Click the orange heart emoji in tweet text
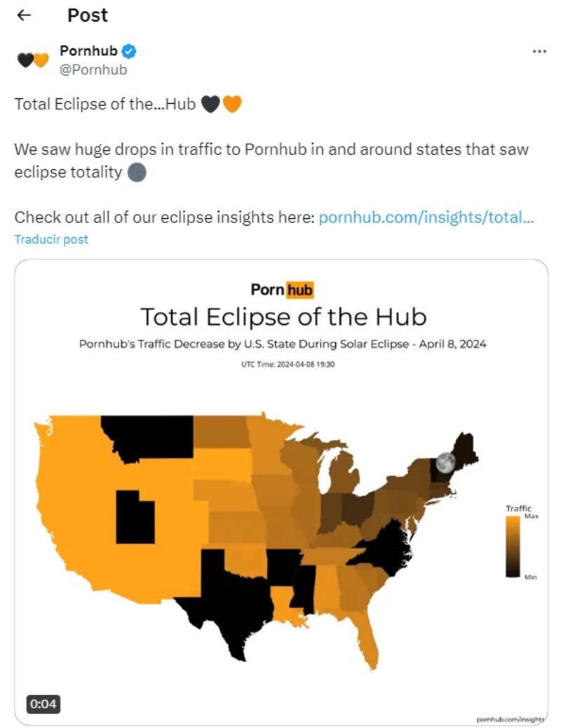Image resolution: width=561 pixels, height=728 pixels. pos(232,105)
